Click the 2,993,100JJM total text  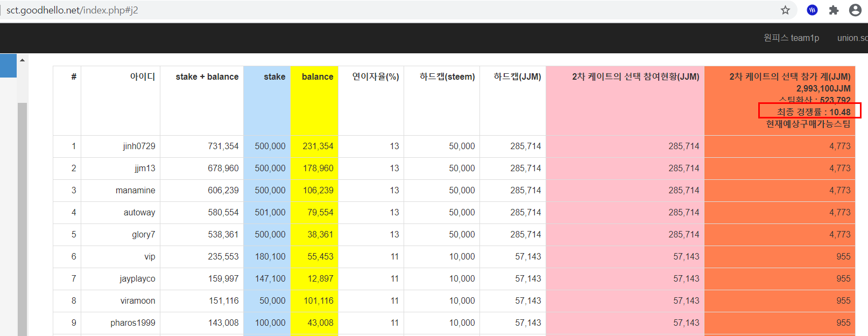823,88
